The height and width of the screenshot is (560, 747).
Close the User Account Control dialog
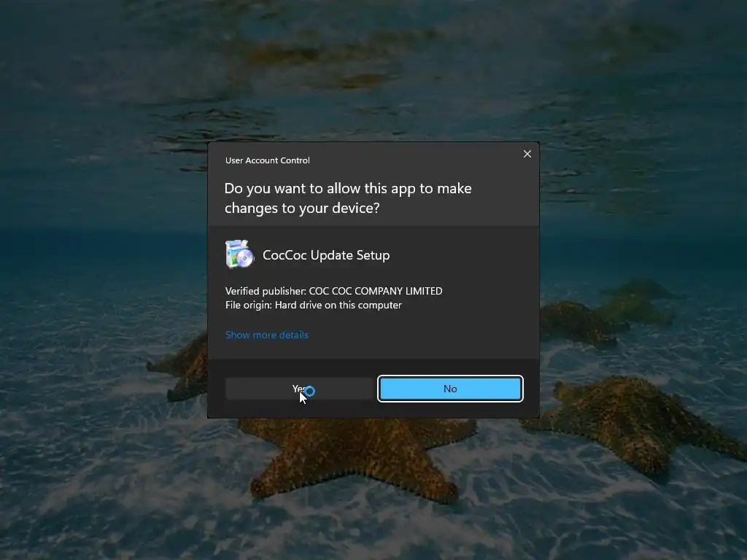coord(527,154)
